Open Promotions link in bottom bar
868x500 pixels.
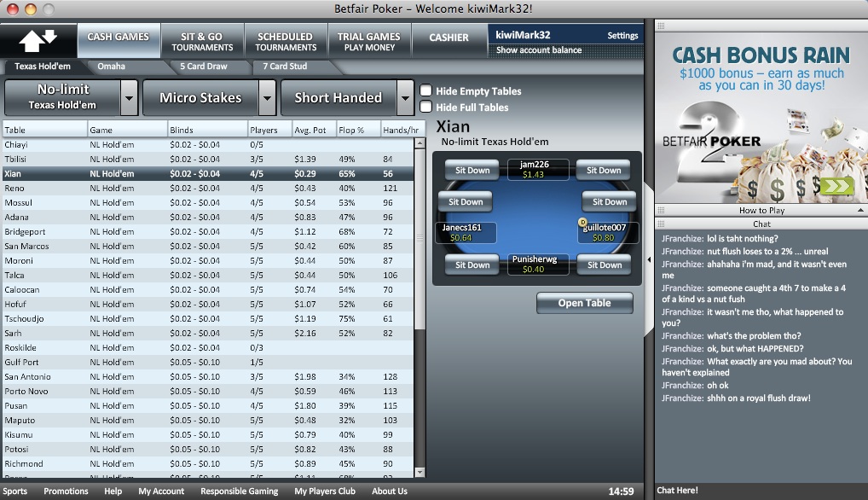66,491
